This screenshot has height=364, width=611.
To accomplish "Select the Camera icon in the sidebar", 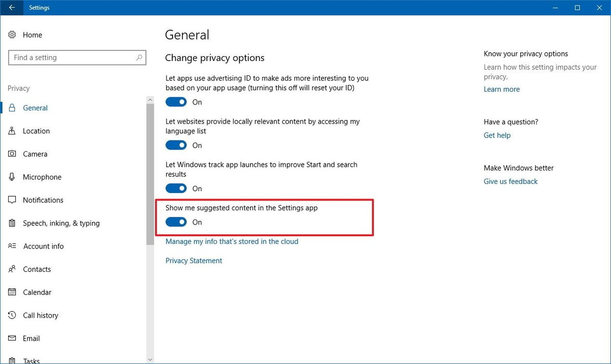I will click(12, 154).
